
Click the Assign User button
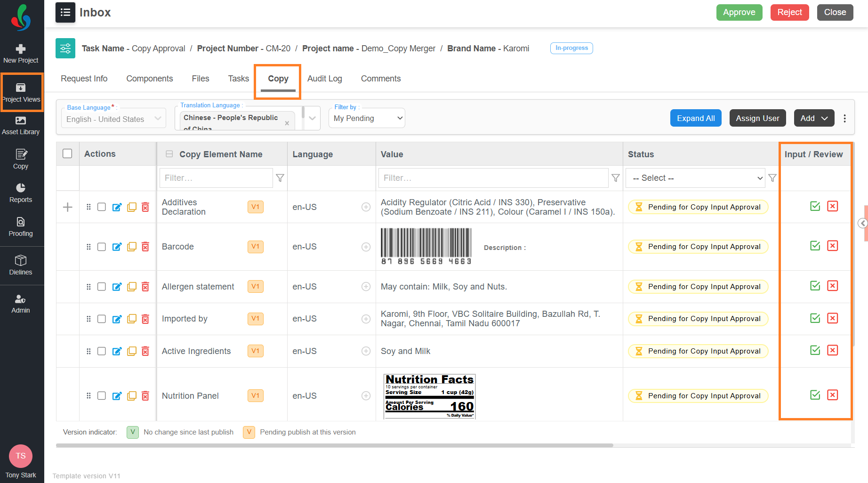tap(757, 118)
